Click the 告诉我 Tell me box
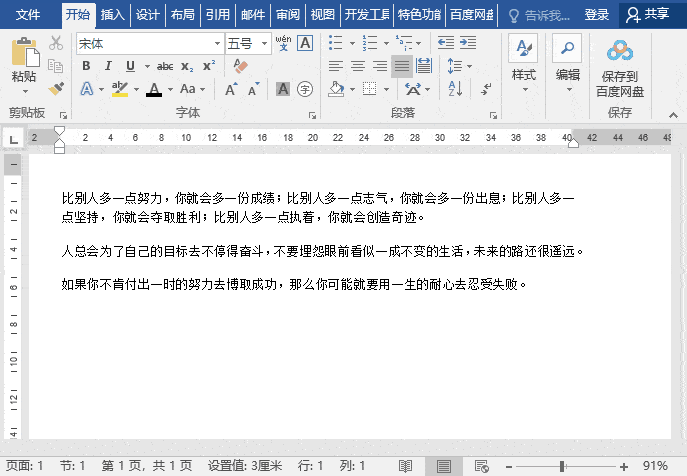Screen dimensions: 687x476 point(539,16)
